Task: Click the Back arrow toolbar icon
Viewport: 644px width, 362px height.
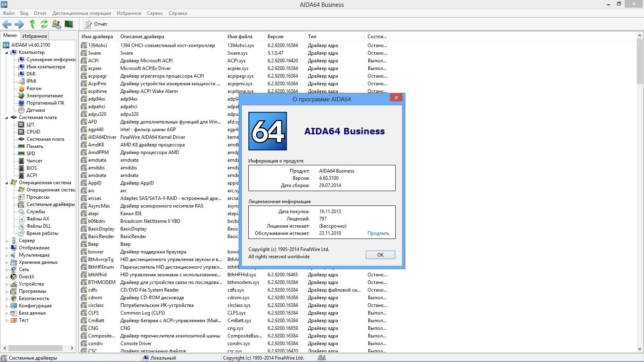Action: point(7,24)
